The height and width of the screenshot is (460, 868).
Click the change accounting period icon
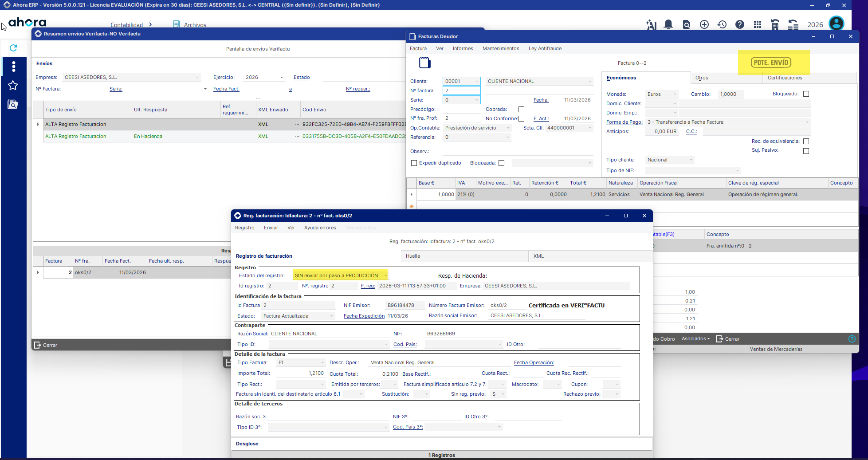pyautogui.click(x=793, y=25)
